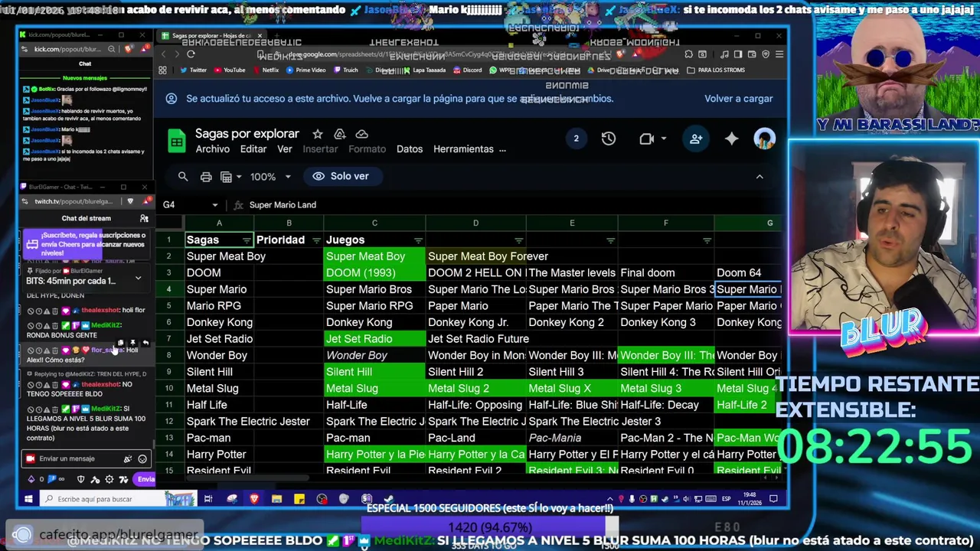Open the Editar menu
Image resolution: width=980 pixels, height=551 pixels.
coord(253,149)
